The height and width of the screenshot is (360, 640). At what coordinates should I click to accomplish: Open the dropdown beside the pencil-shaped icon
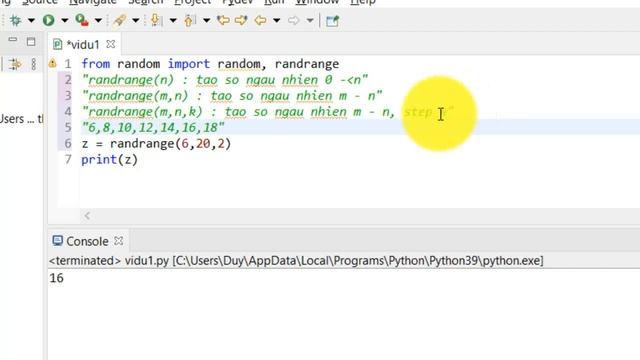click(136, 20)
